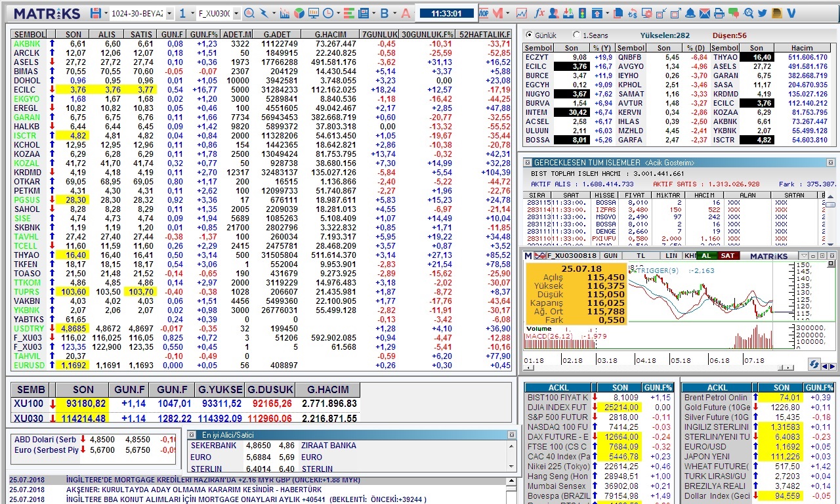Click ECZYT in the Yükselen list
Screen dimensions: 840x504
(x=537, y=57)
